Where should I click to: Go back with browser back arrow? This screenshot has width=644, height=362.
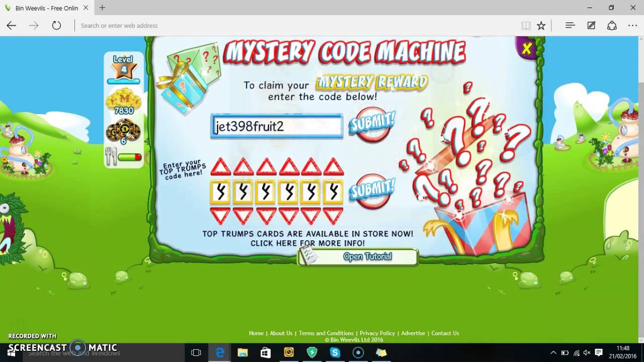[x=11, y=26]
